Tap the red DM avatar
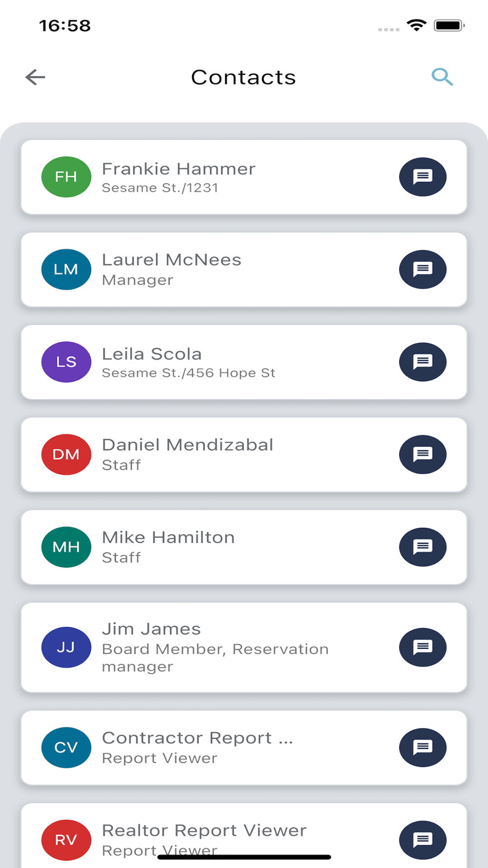488x868 pixels. click(66, 455)
